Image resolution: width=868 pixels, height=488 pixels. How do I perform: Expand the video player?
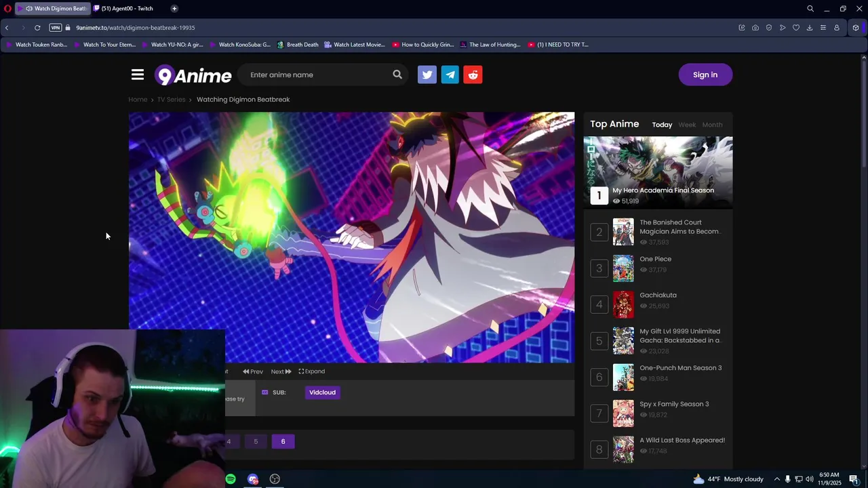[x=312, y=371]
